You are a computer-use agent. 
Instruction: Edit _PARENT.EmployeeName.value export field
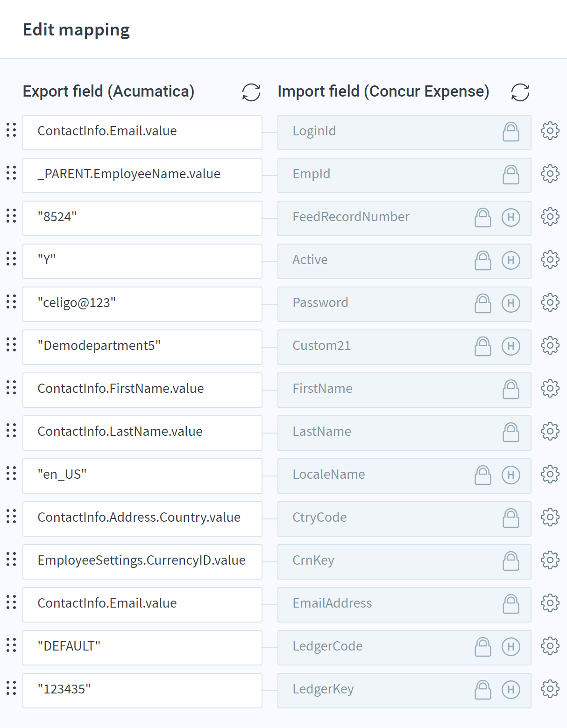tap(142, 175)
